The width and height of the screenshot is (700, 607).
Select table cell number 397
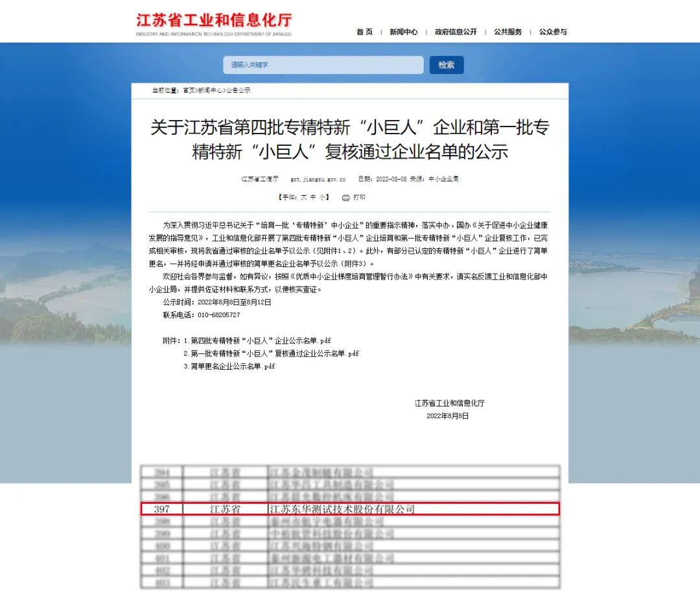(x=161, y=508)
